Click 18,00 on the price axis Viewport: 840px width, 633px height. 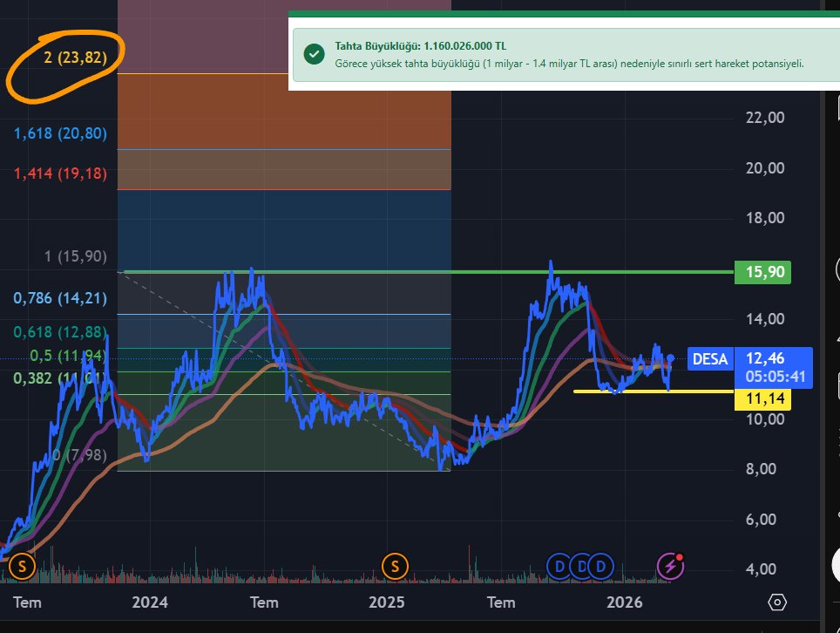765,218
